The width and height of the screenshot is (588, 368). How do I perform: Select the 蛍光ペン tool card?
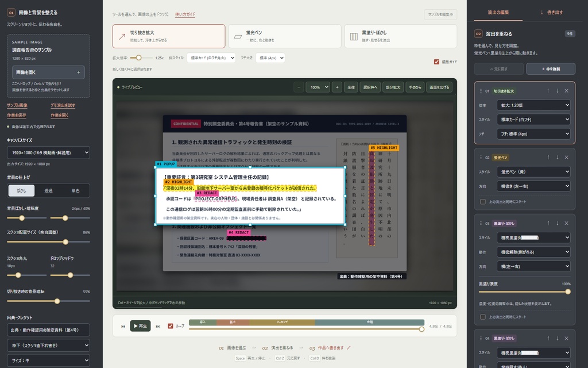[285, 36]
